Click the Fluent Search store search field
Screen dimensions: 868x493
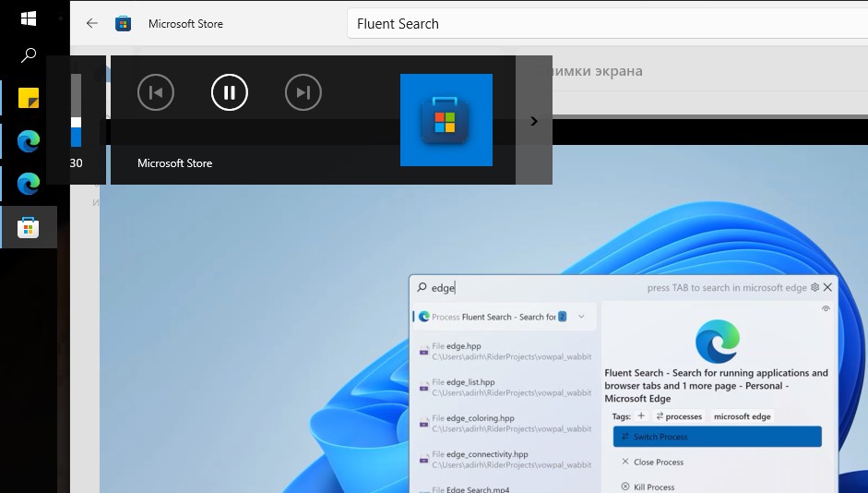tap(607, 24)
